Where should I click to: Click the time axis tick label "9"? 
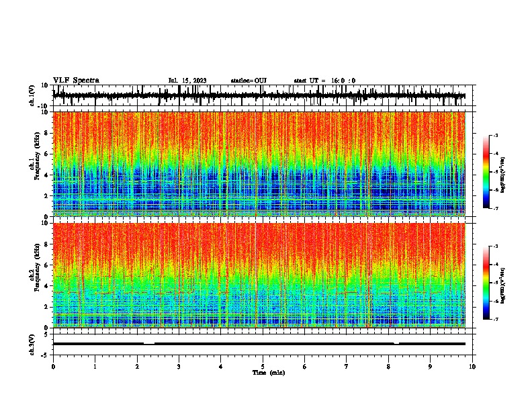point(430,367)
